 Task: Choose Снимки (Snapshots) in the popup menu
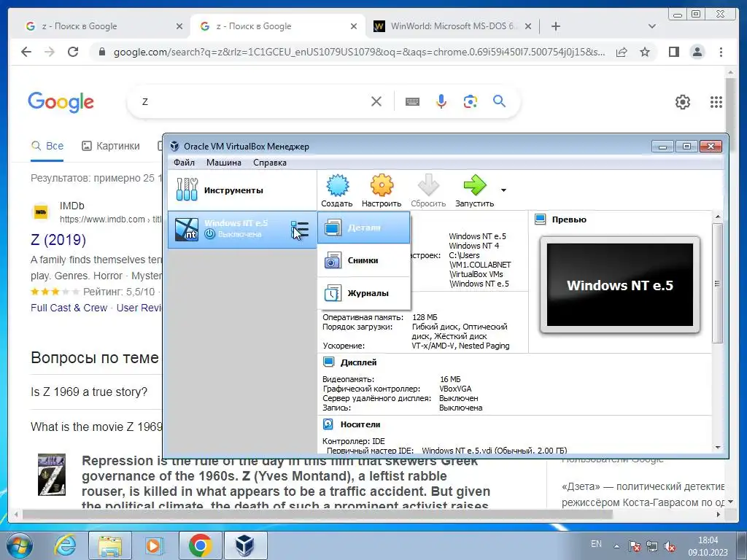(x=363, y=260)
